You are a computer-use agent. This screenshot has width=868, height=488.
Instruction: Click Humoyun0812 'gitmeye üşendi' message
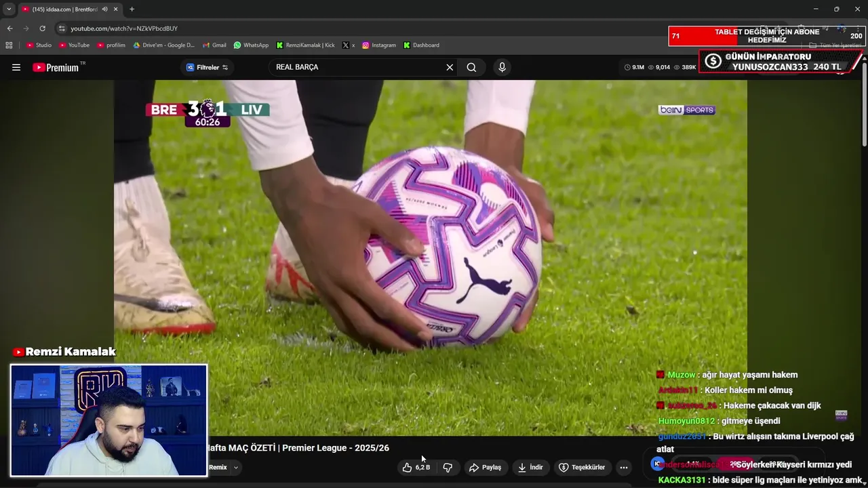tap(719, 421)
